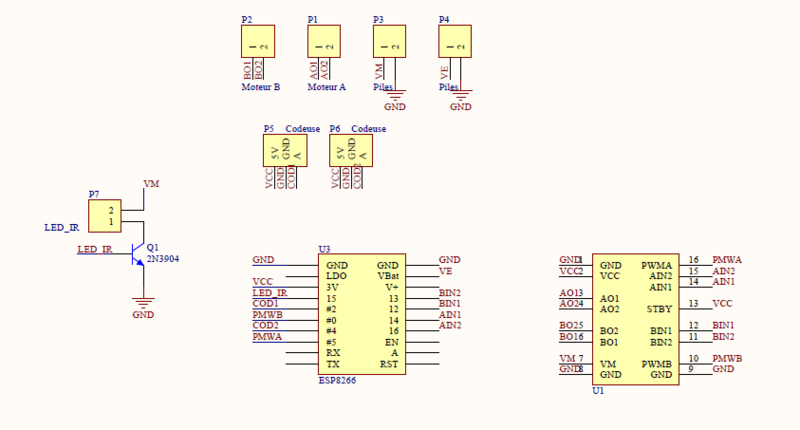Select the P2 Moteur B connector
This screenshot has height=430, width=800.
(258, 42)
